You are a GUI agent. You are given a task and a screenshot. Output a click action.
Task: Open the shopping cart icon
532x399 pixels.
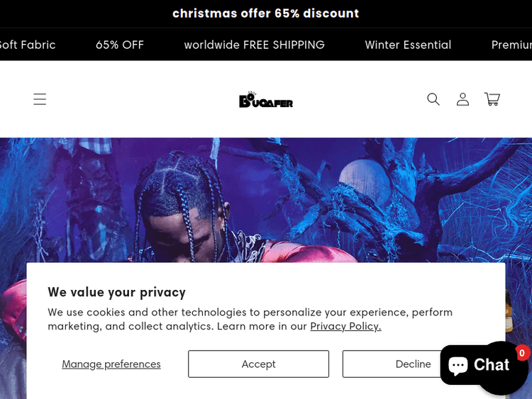(492, 99)
